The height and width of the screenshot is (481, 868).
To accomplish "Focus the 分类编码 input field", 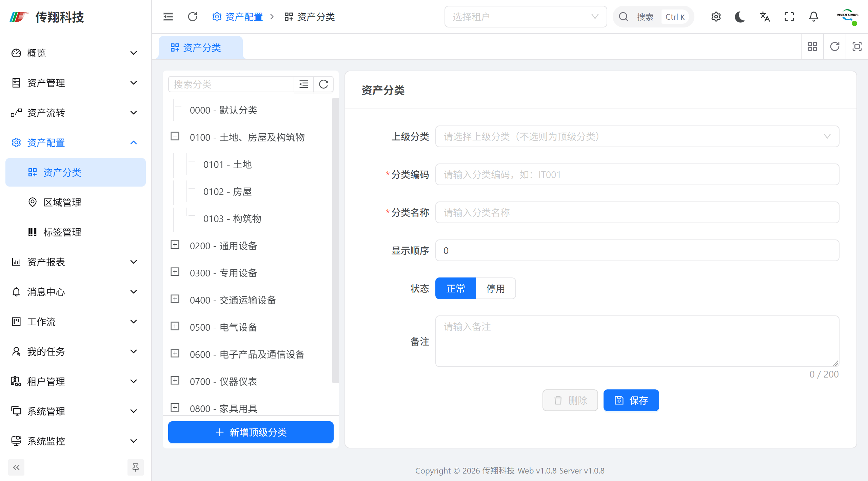I will pyautogui.click(x=637, y=174).
